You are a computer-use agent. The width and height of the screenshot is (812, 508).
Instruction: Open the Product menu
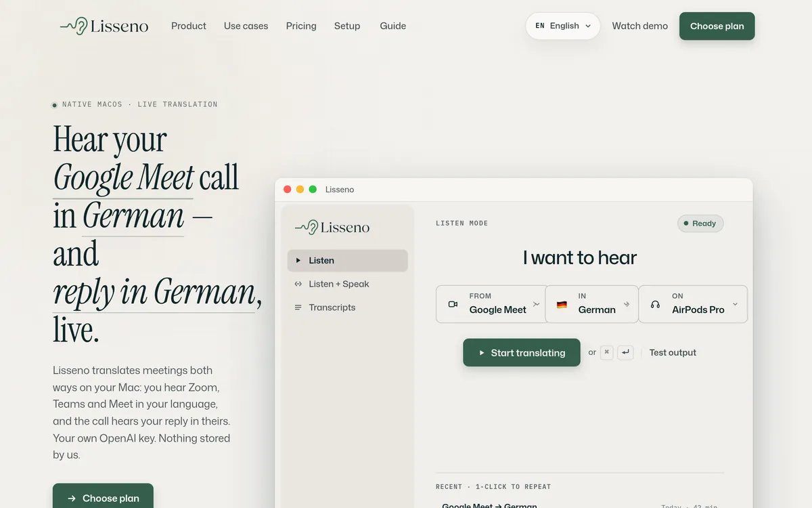189,26
